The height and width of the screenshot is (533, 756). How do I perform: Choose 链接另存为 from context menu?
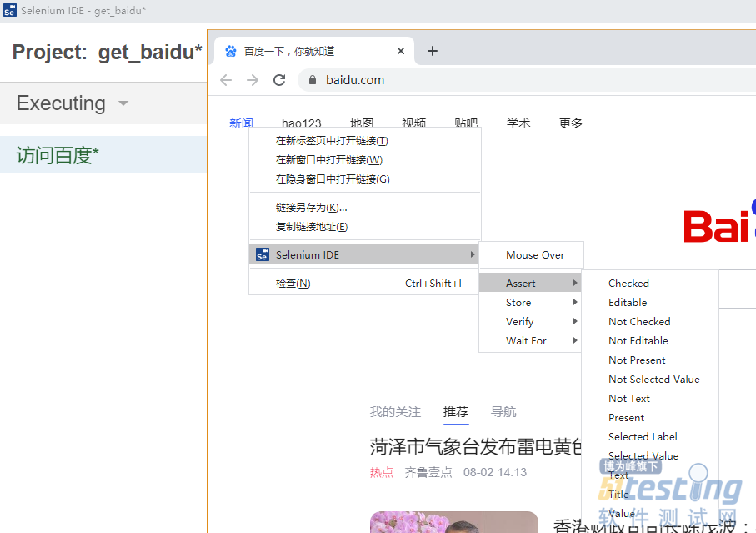tap(365, 208)
